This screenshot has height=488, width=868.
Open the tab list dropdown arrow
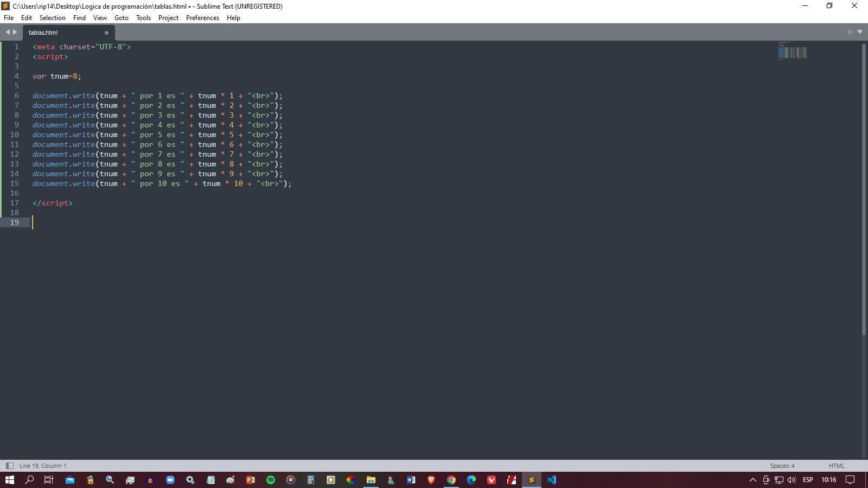(860, 32)
